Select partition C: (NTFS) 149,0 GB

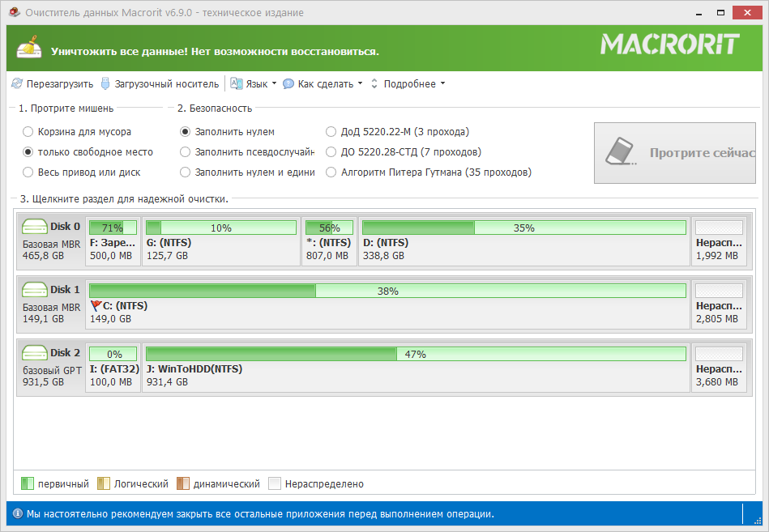point(387,304)
